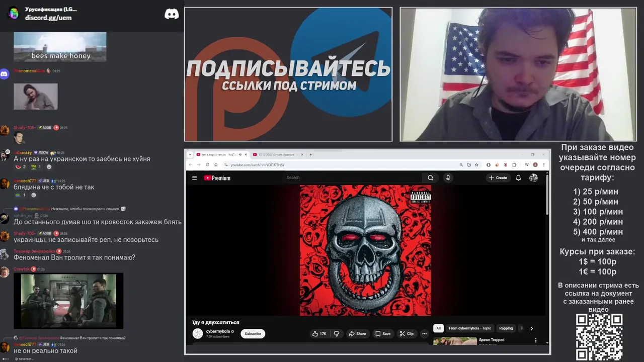Click the username saturn_dc in chat
The image size is (644, 362).
(23, 216)
